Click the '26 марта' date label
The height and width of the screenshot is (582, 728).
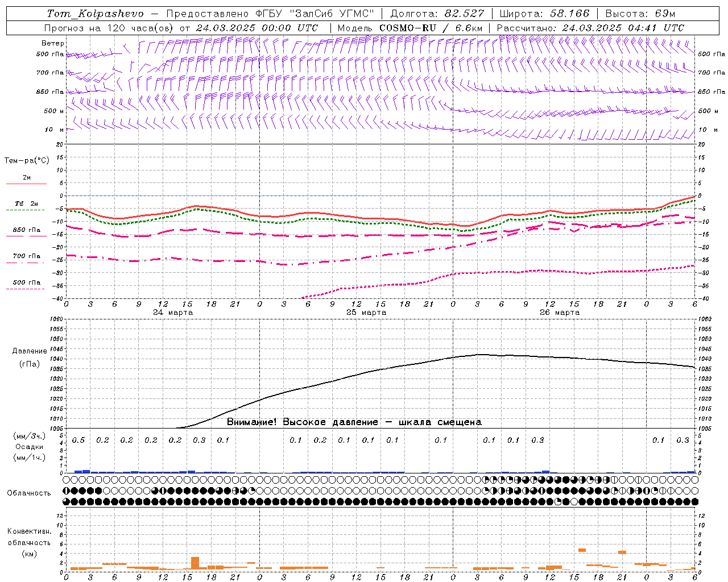[x=560, y=313]
